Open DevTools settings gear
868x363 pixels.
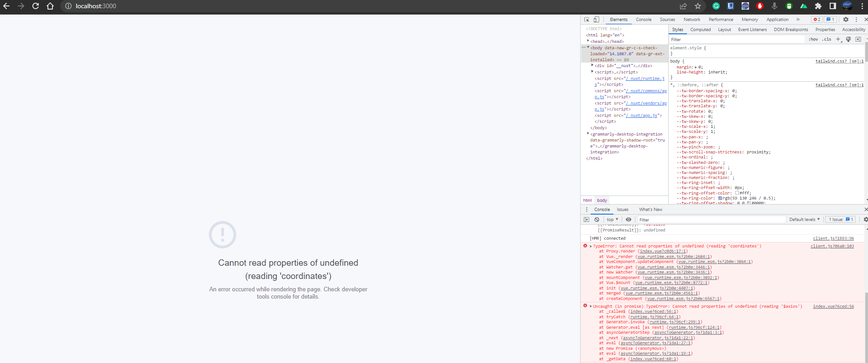[x=846, y=20]
